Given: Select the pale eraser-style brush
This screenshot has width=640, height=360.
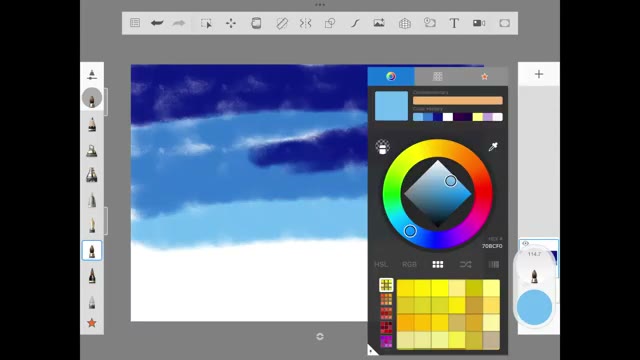Looking at the screenshot, I should (92, 302).
